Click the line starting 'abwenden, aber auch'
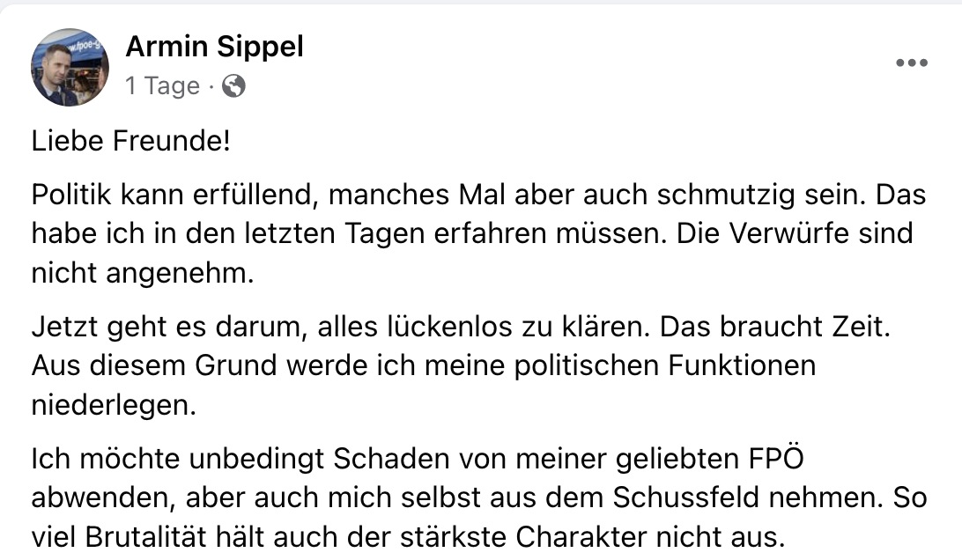This screenshot has width=962, height=560. (x=479, y=498)
